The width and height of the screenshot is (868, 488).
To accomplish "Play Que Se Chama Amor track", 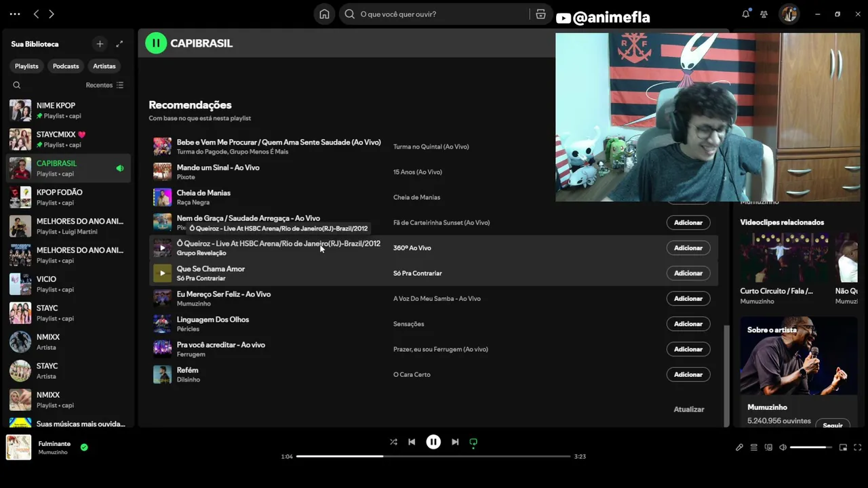I will [x=162, y=273].
